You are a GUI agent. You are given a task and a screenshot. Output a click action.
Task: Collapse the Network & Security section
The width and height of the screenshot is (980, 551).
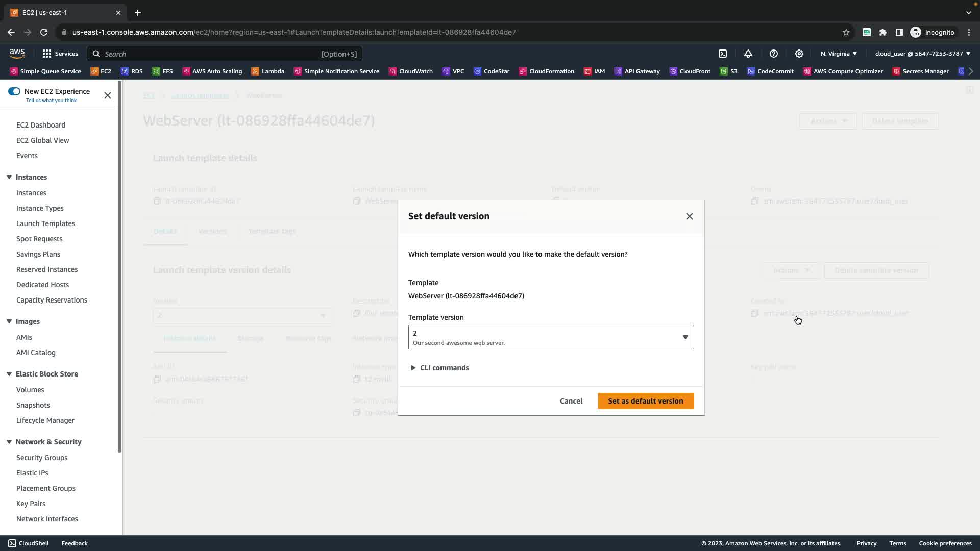9,442
